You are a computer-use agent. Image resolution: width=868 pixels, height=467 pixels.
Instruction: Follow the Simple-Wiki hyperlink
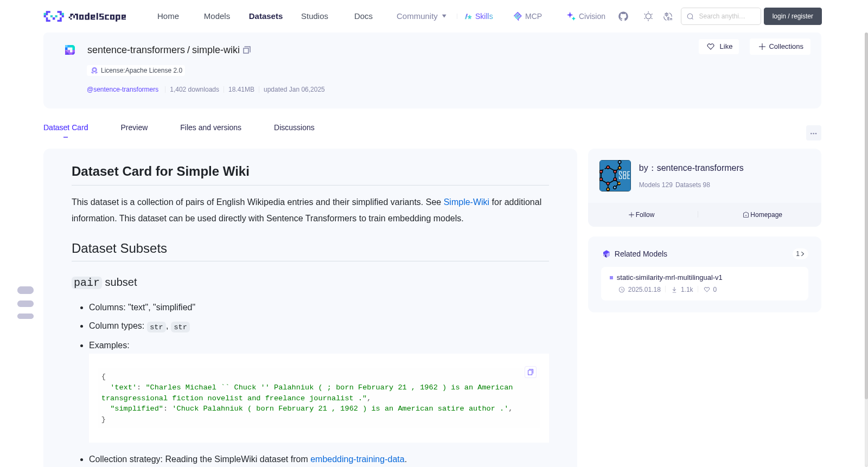pos(467,202)
